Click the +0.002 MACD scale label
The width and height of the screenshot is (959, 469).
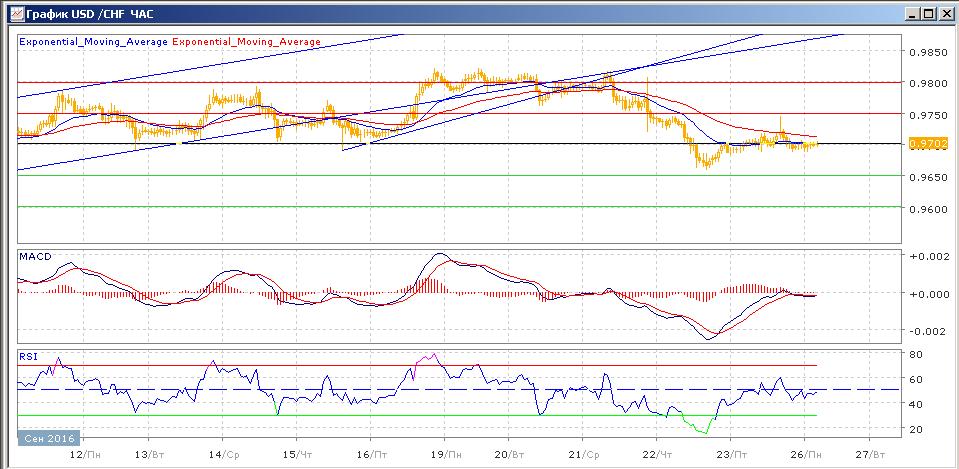926,257
